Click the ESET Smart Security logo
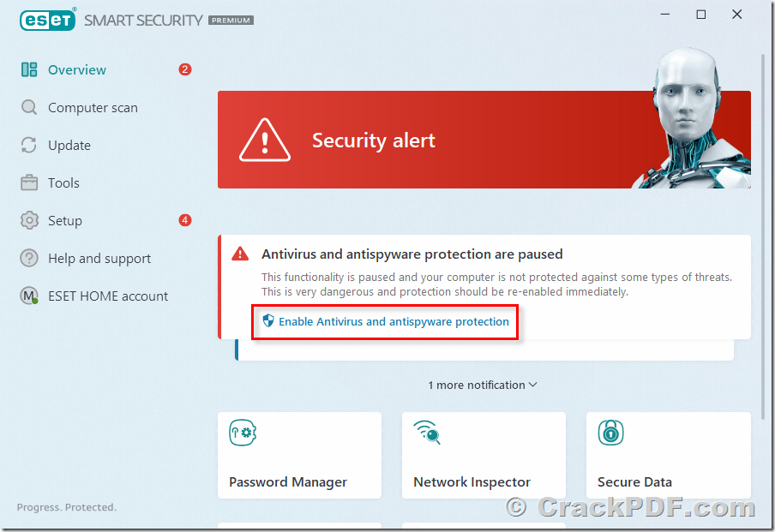Screen dimensions: 775x532 click(x=136, y=20)
